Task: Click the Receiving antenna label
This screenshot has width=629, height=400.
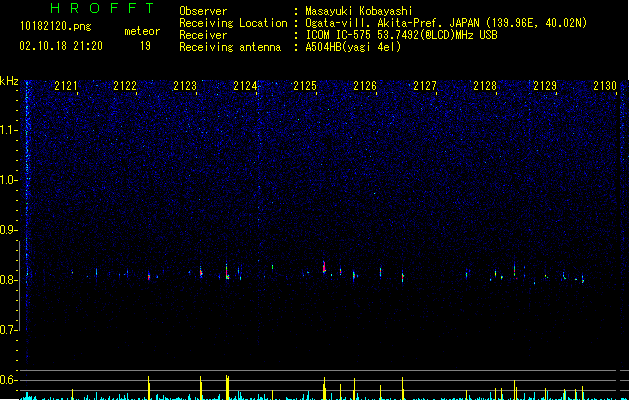Action: click(230, 47)
